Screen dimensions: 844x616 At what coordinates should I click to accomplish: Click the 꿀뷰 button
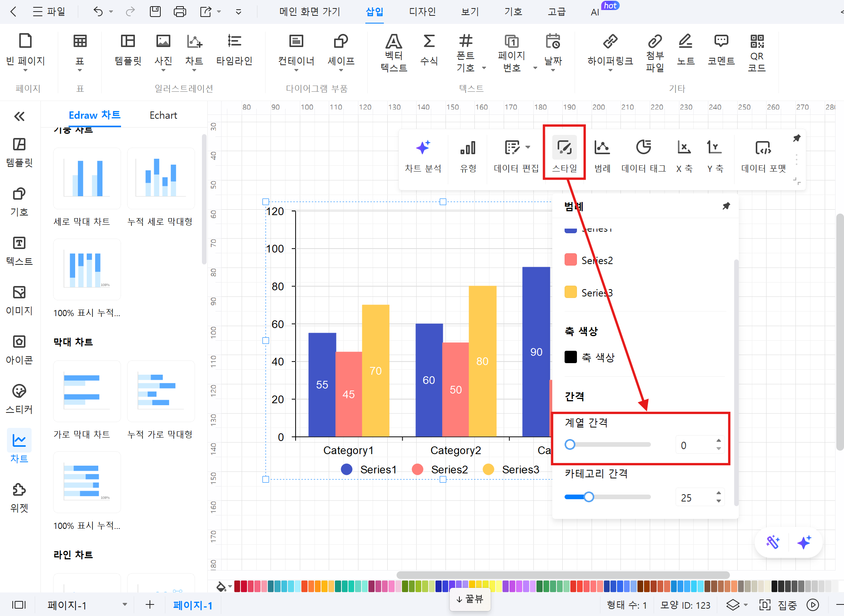point(470,599)
